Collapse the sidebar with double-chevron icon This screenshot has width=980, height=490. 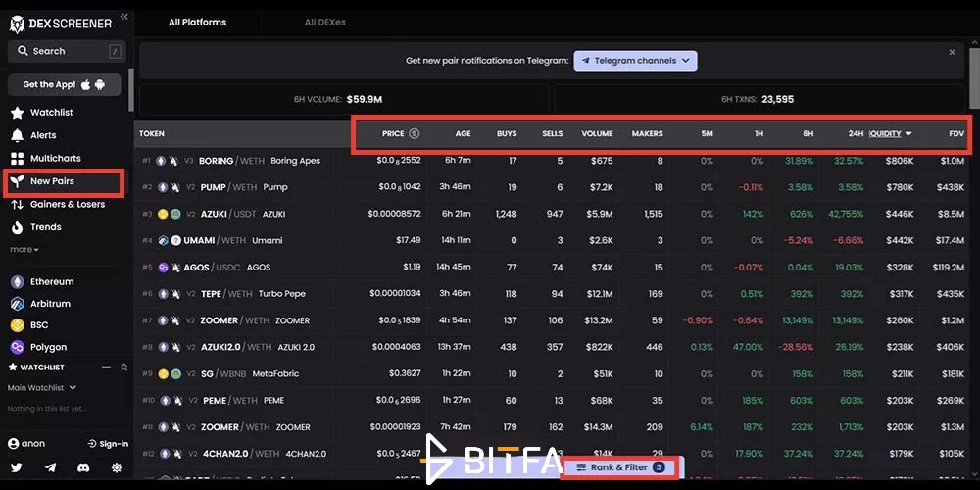[x=123, y=17]
